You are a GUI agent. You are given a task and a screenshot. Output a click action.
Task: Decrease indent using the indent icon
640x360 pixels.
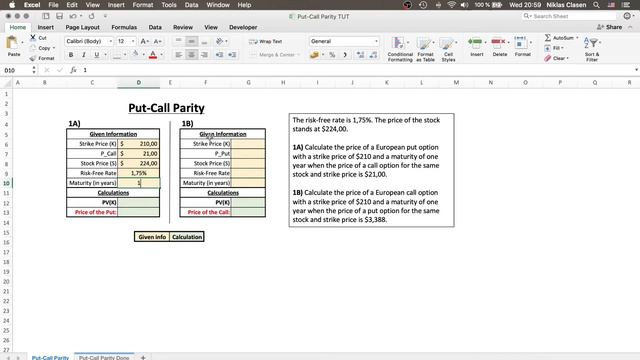[x=219, y=54]
